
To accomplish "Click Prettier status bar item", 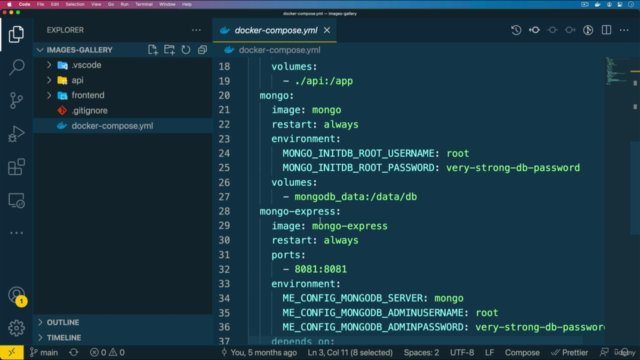I will pos(569,353).
